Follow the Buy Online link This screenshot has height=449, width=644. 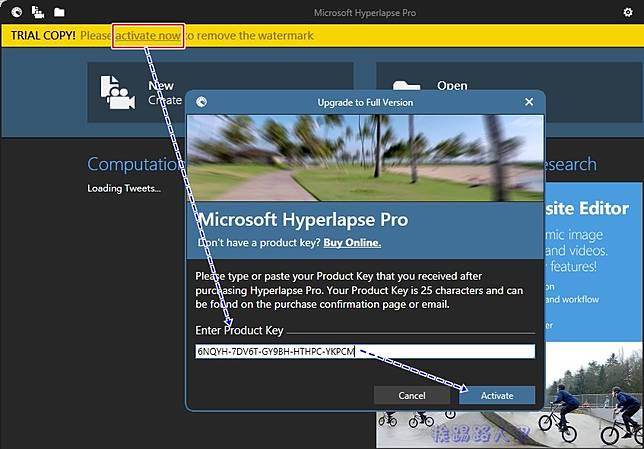pyautogui.click(x=352, y=243)
